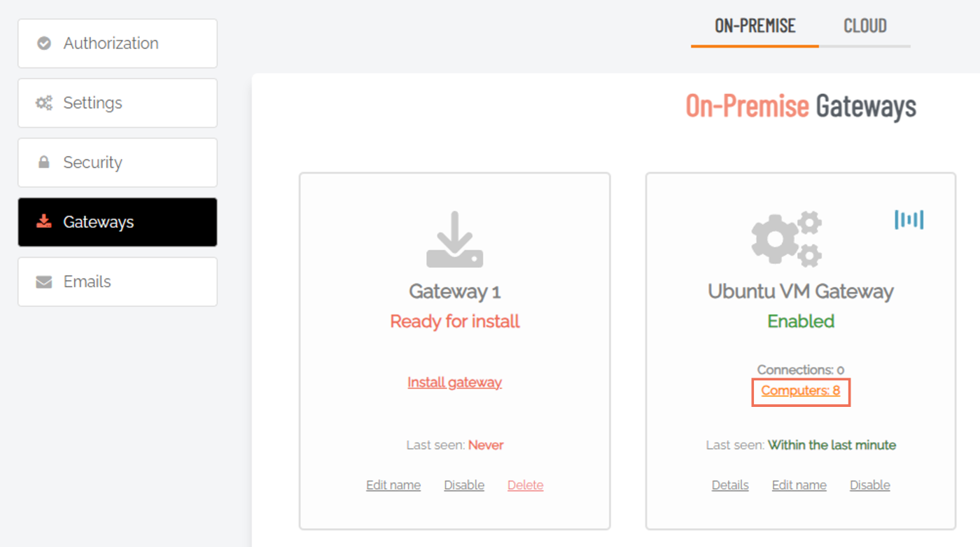
Task: Edit name of Gateway 1
Action: tap(393, 485)
